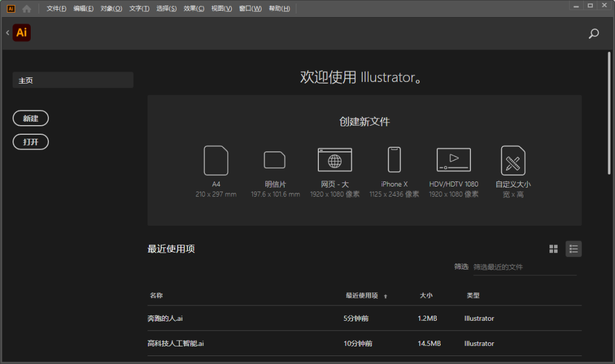Open the 窗口(W) menu
This screenshot has width=615, height=364.
coord(250,9)
